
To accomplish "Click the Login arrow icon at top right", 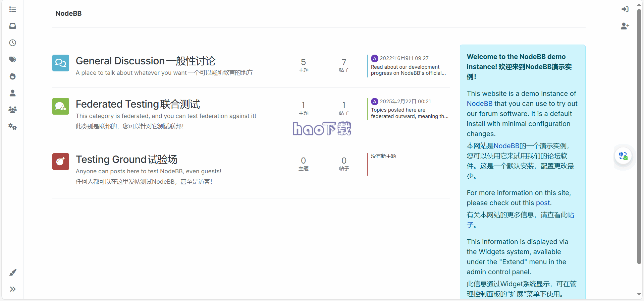I will (625, 9).
